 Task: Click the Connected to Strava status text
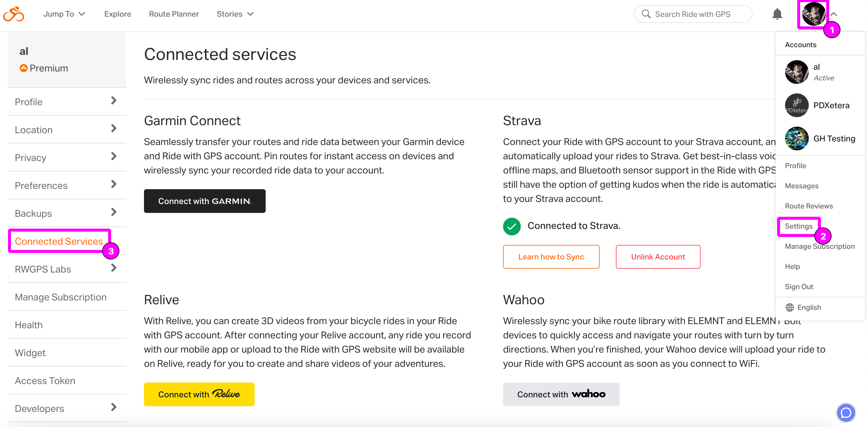(574, 226)
